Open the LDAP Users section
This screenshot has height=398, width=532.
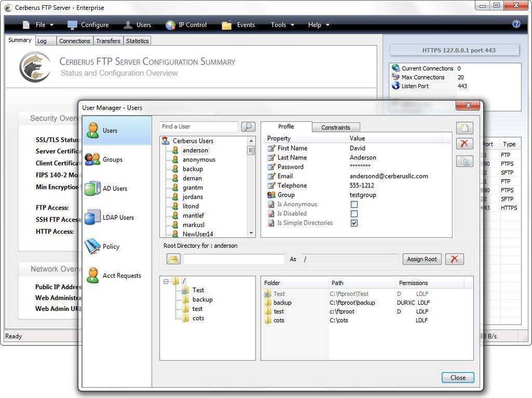[x=109, y=217]
